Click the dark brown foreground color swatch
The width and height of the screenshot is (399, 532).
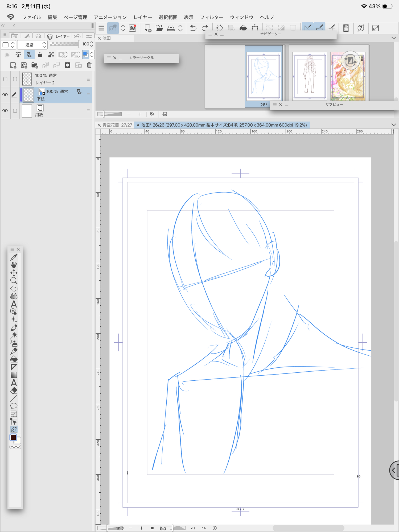(13, 438)
